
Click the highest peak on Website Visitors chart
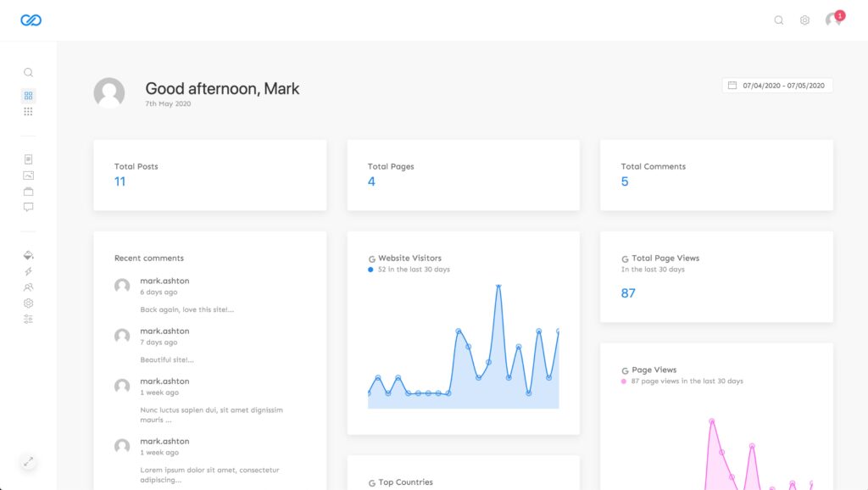pos(498,287)
